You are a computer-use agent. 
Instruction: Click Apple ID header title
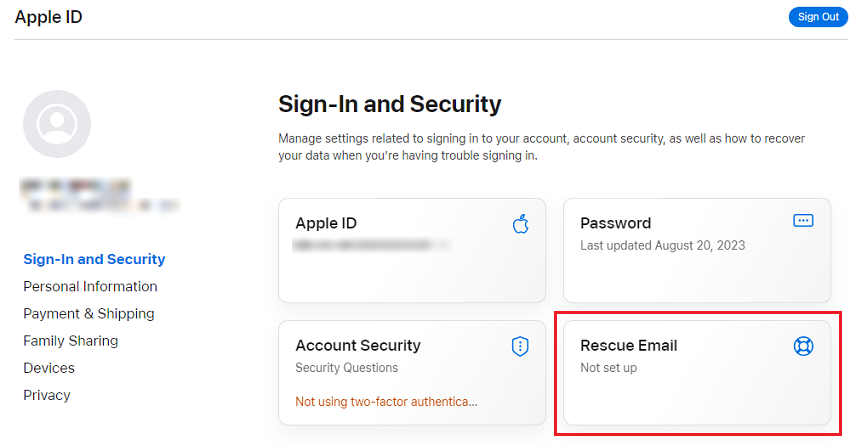[48, 17]
